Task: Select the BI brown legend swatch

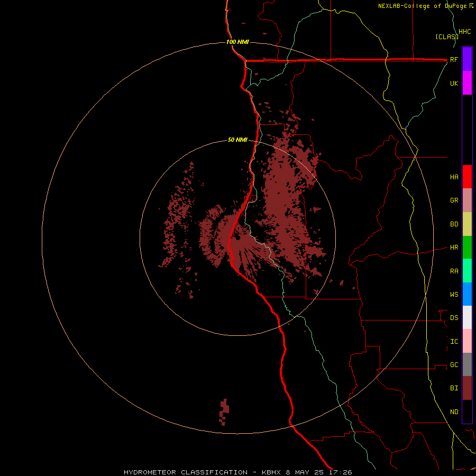Action: (x=467, y=388)
